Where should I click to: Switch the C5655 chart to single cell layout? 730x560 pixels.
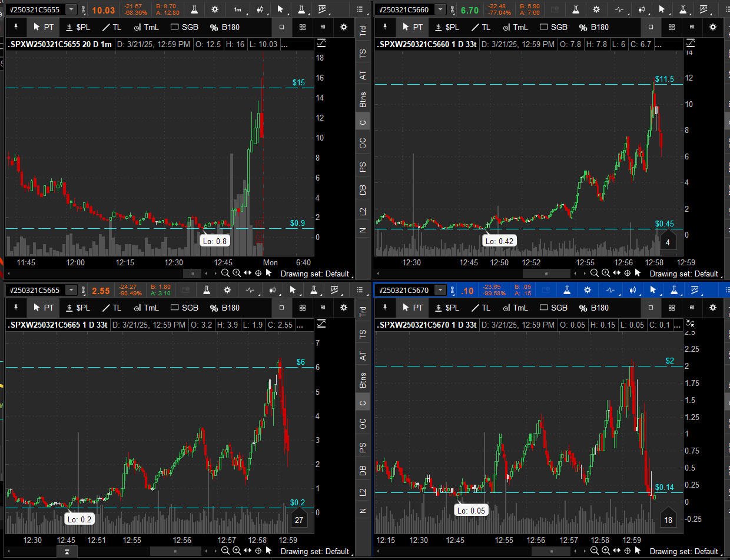pyautogui.click(x=281, y=27)
